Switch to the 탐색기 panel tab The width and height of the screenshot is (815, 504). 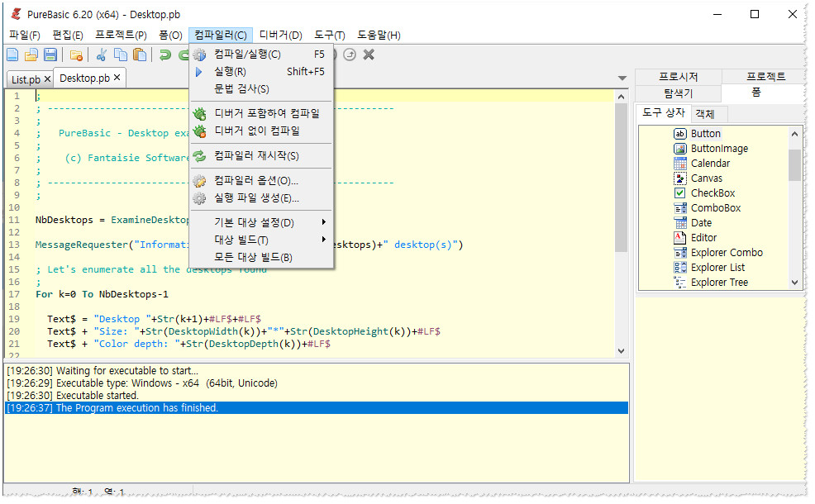679,93
